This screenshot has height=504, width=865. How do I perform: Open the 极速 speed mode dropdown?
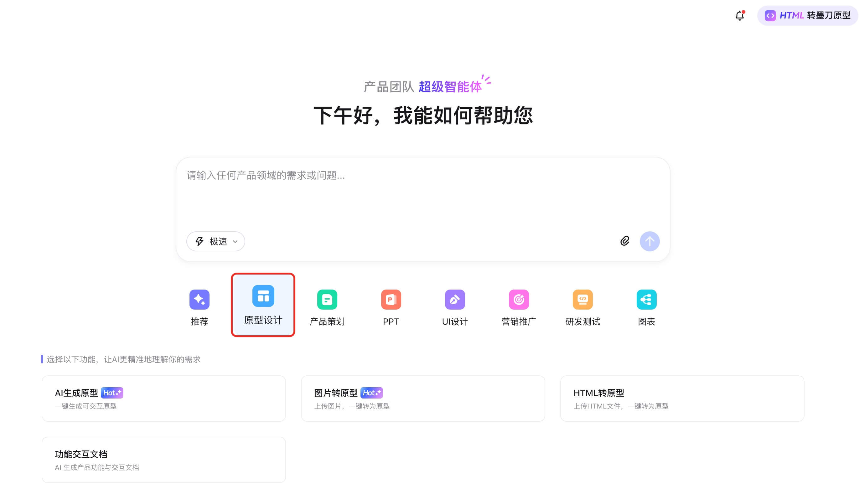pyautogui.click(x=215, y=241)
